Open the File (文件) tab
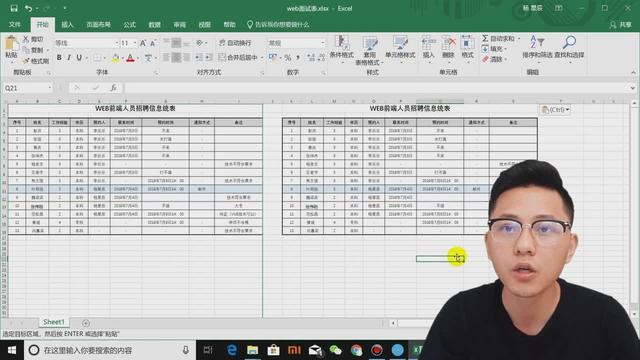 click(x=15, y=24)
